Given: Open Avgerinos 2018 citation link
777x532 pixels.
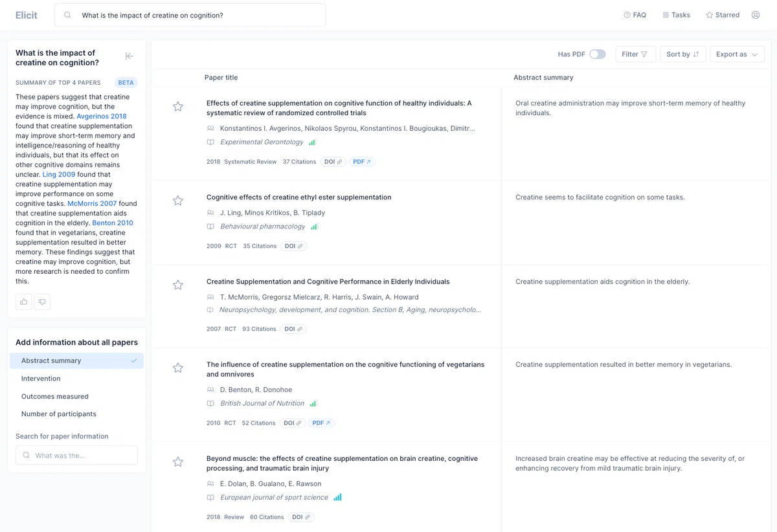Looking at the screenshot, I should click(x=102, y=116).
